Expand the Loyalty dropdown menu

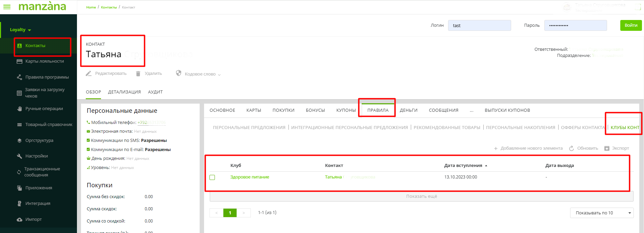tap(20, 30)
